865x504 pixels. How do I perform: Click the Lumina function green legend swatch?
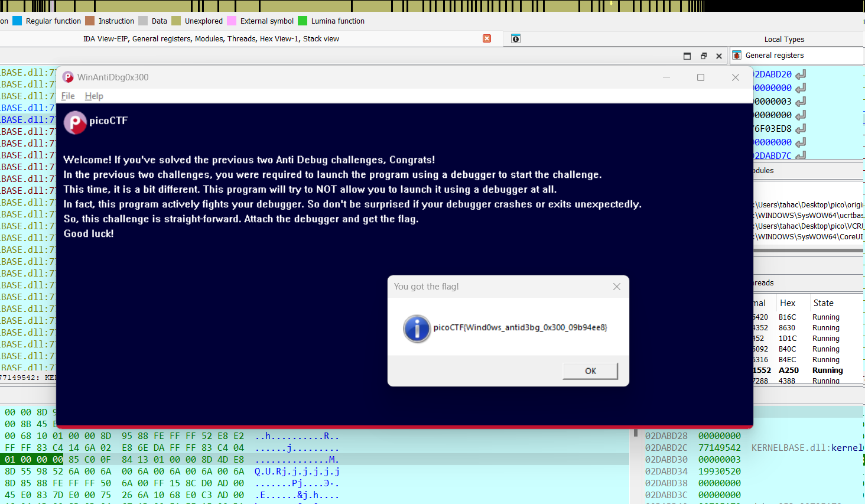click(x=303, y=21)
